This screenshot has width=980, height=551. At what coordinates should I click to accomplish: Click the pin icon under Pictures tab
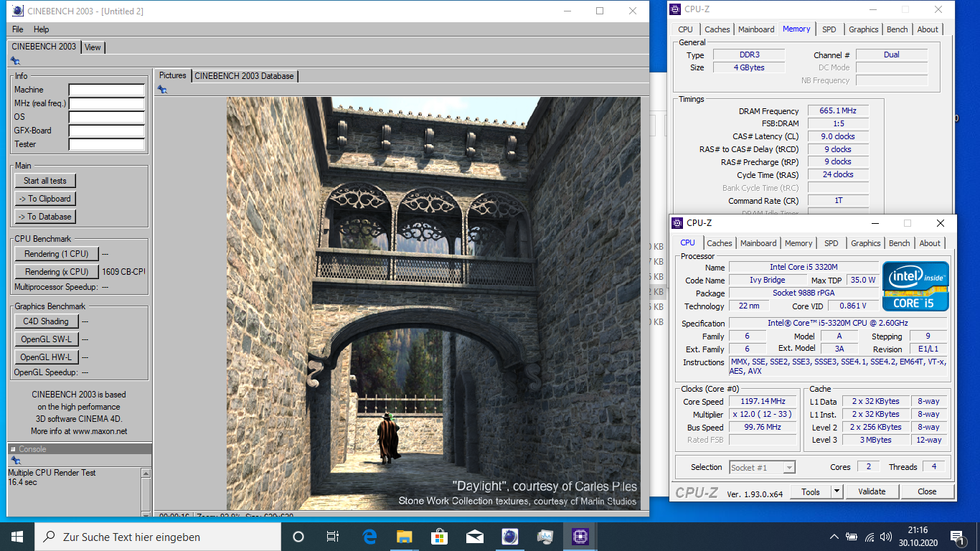pyautogui.click(x=162, y=90)
